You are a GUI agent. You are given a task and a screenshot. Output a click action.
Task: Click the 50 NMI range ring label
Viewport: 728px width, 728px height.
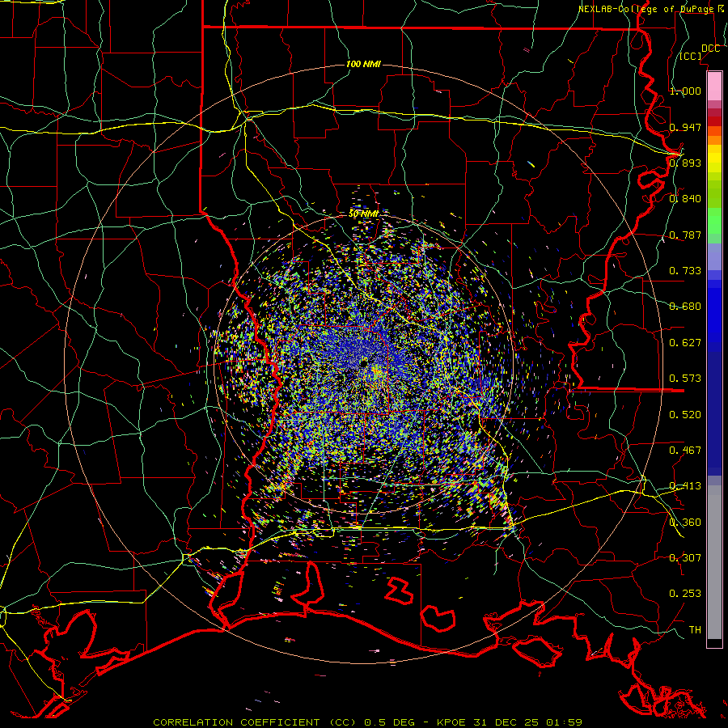click(363, 214)
